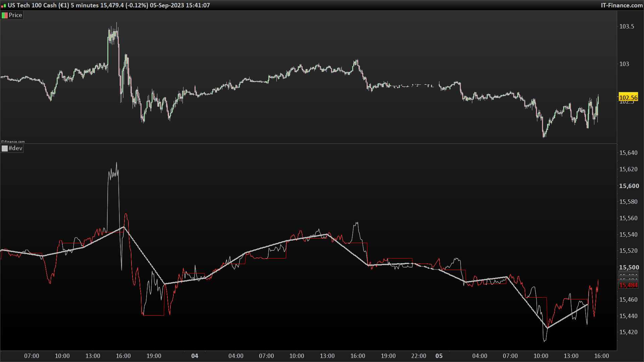Viewport: 644px width, 362px height.
Task: Click the 15,420 label on indicator scale
Action: point(628,332)
